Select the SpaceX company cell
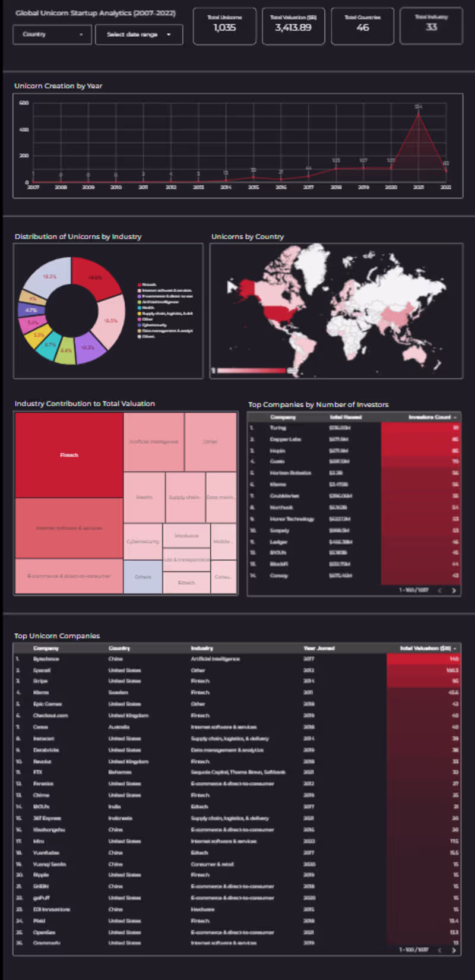Viewport: 475px width, 980px height. (x=42, y=670)
